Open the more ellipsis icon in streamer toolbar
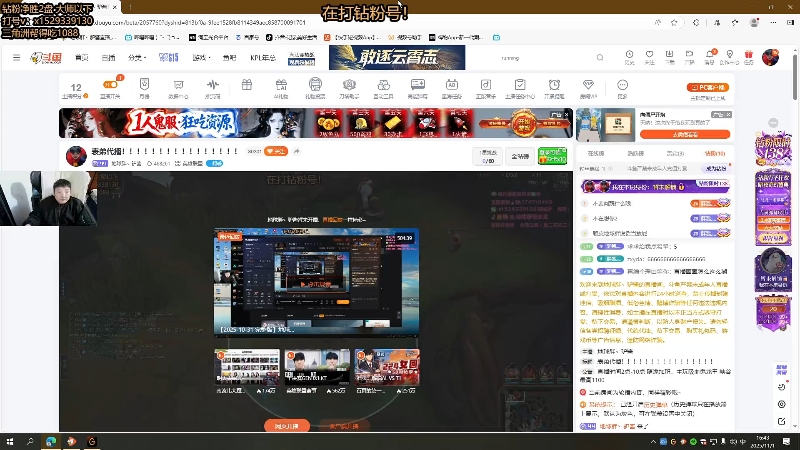800x450 pixels. coord(622,85)
